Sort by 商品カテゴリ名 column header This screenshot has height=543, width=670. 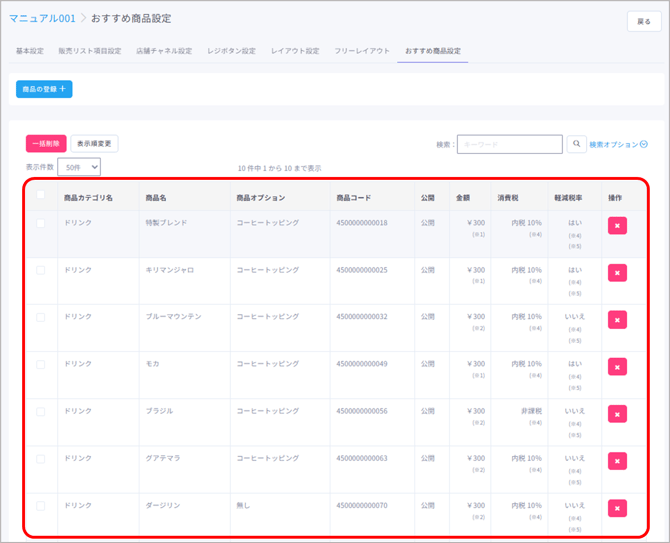pos(88,198)
